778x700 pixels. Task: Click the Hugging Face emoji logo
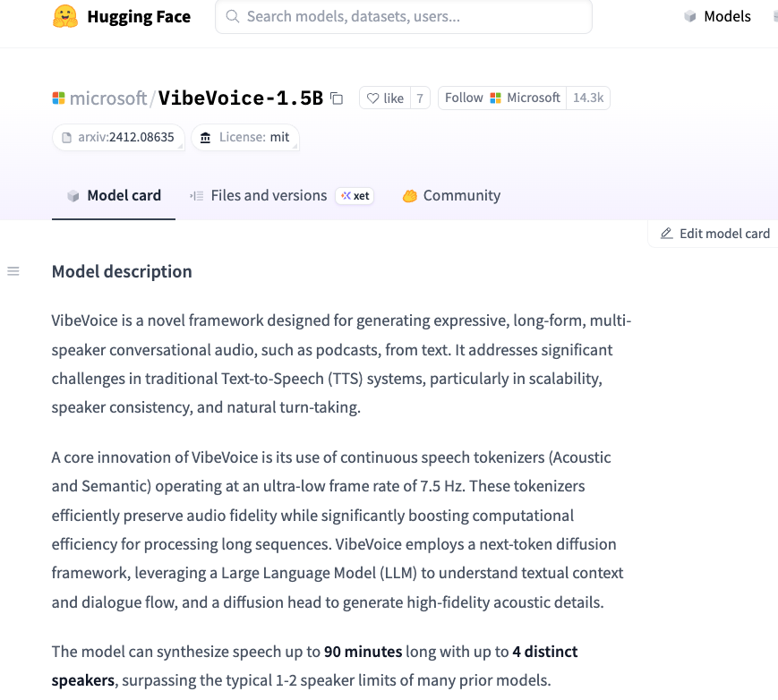click(x=65, y=16)
